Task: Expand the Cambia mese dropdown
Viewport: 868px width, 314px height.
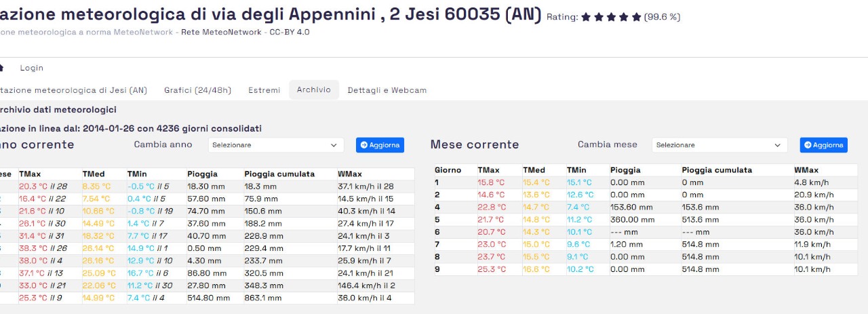Action: pos(719,145)
